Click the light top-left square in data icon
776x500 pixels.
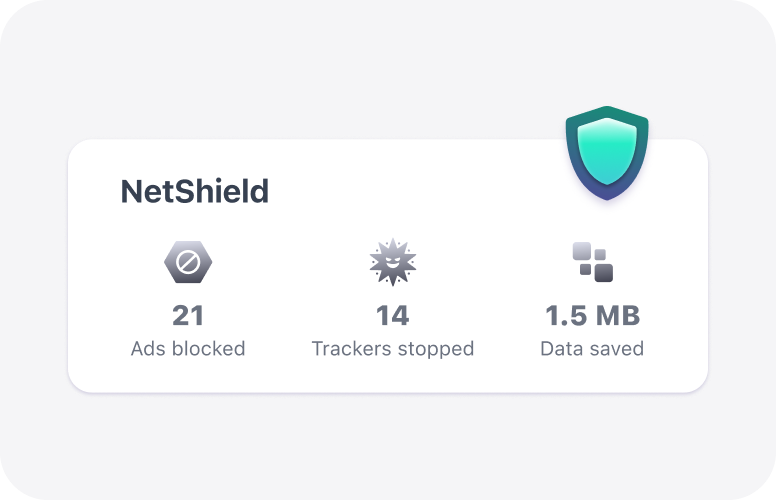[583, 251]
